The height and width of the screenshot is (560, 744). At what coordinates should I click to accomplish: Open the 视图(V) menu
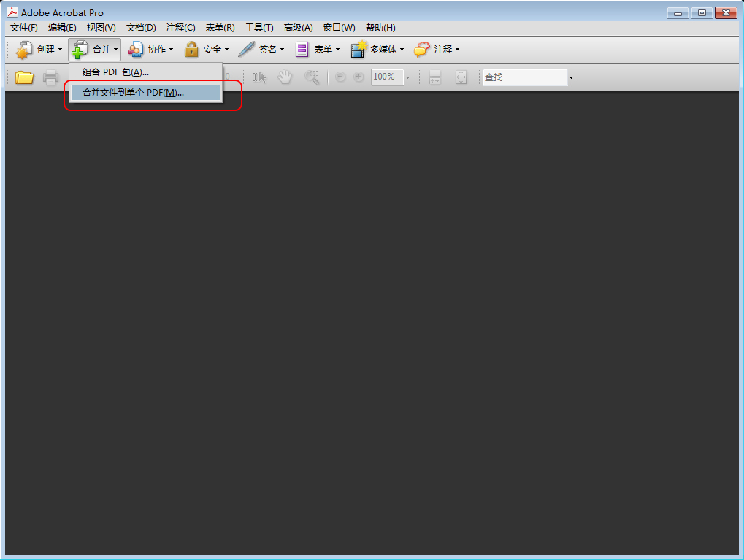coord(101,28)
